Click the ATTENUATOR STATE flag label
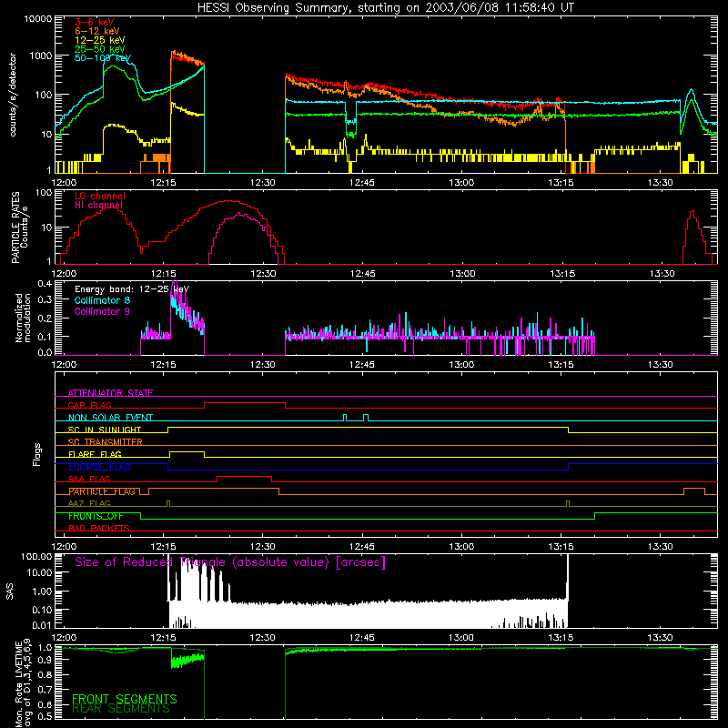The width and height of the screenshot is (728, 728). 110,393
